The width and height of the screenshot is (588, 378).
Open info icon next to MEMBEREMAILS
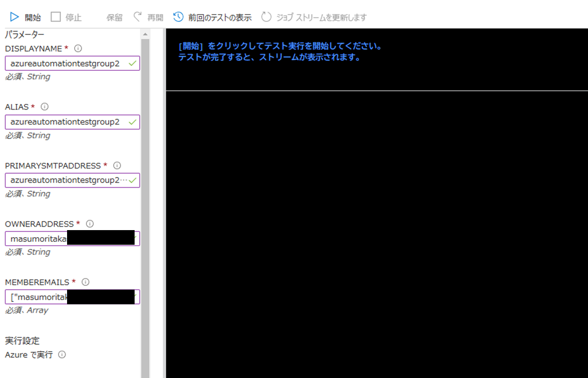pyautogui.click(x=85, y=282)
